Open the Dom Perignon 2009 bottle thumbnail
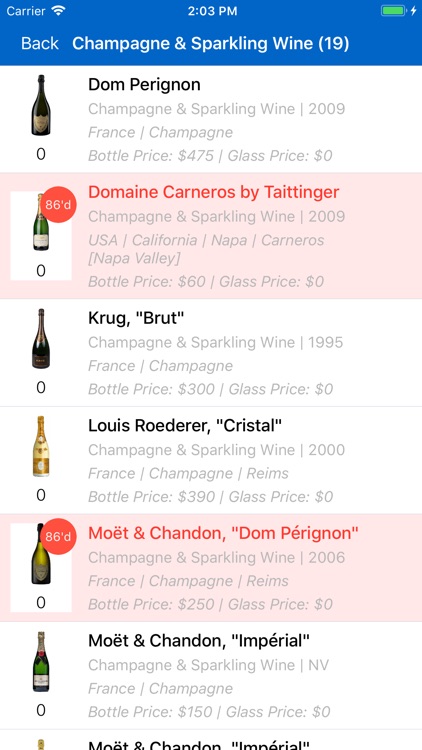The image size is (422, 750). [41, 105]
